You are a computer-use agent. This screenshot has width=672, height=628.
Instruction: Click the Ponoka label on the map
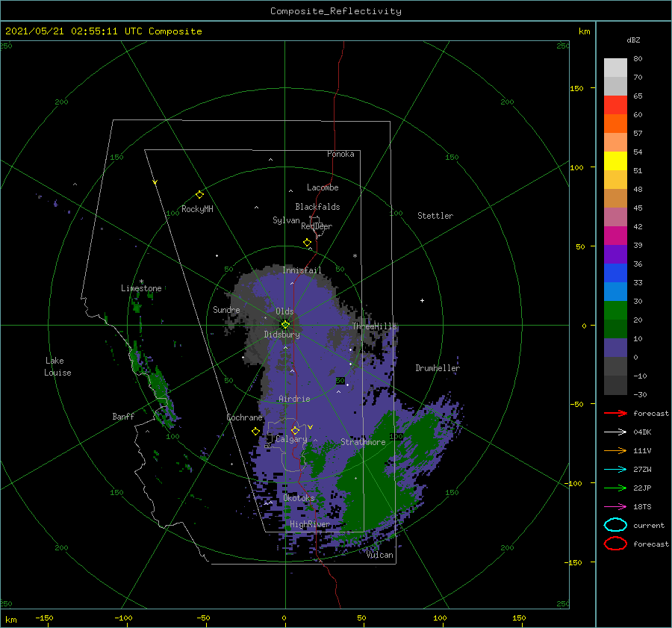340,154
